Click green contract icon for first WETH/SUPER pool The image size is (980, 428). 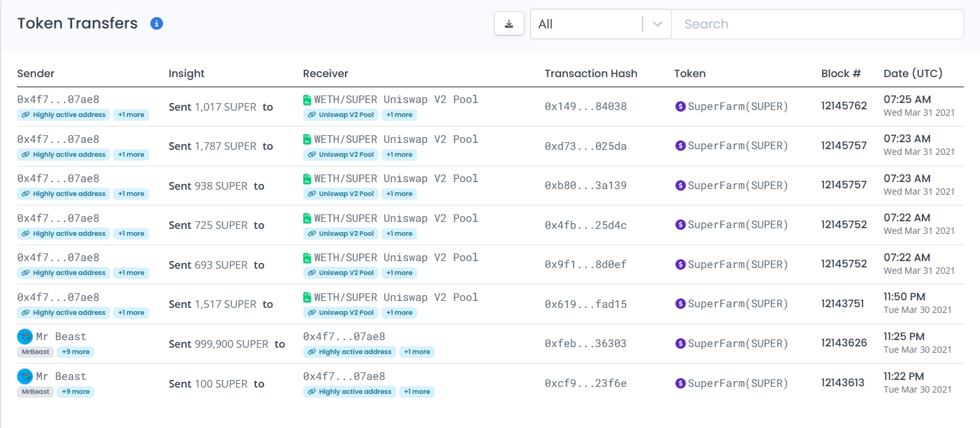click(x=308, y=100)
